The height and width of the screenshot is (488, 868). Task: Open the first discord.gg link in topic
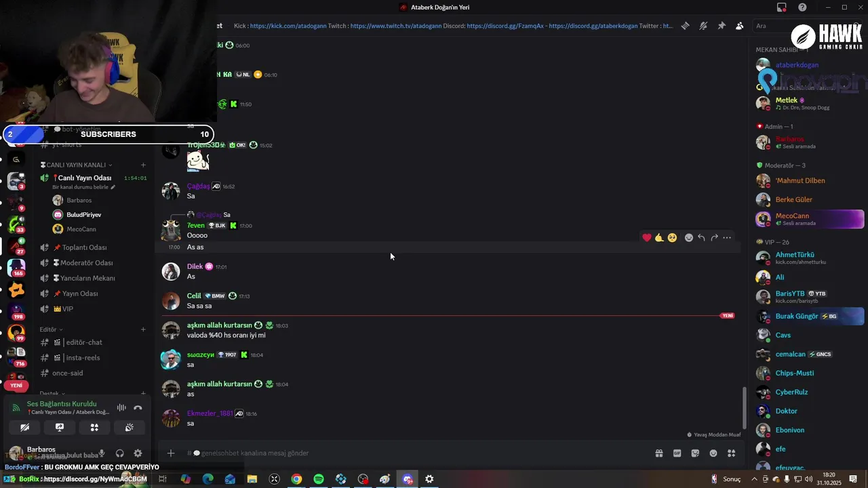505,26
